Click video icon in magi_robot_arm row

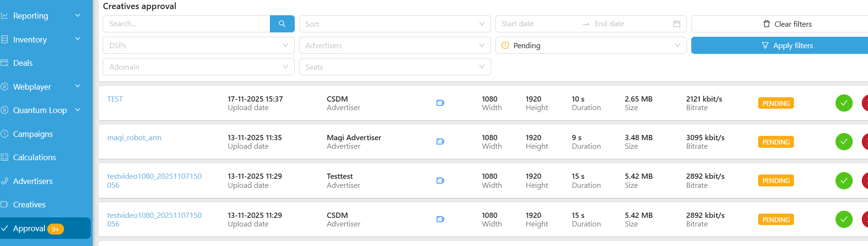pos(440,142)
